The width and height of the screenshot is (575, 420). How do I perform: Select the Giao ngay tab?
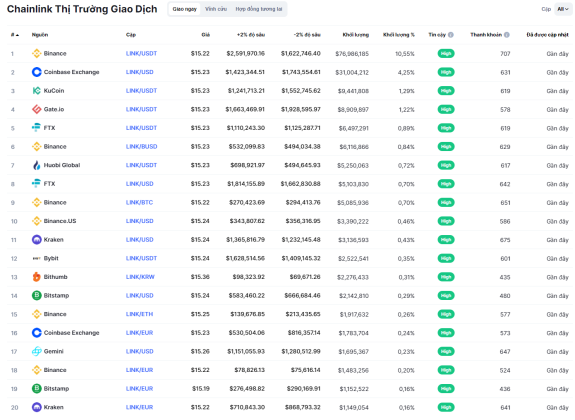(x=184, y=9)
